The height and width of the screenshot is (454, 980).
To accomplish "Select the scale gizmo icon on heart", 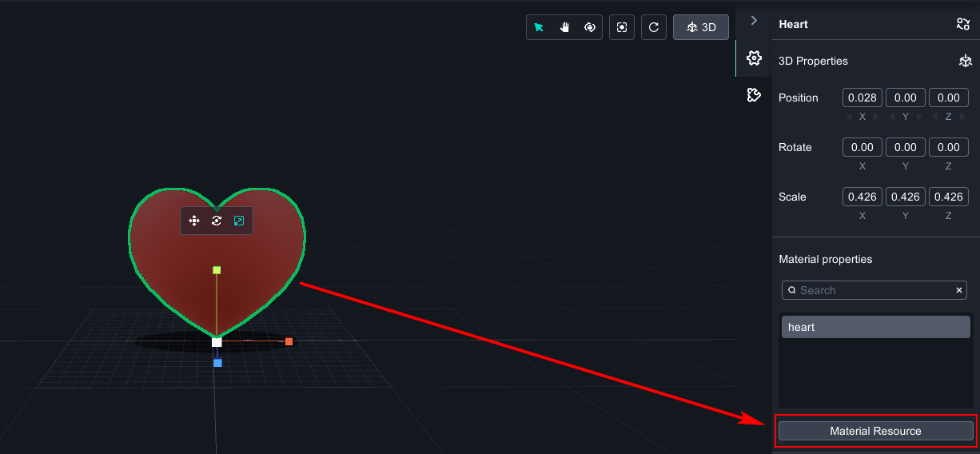I will pos(239,221).
